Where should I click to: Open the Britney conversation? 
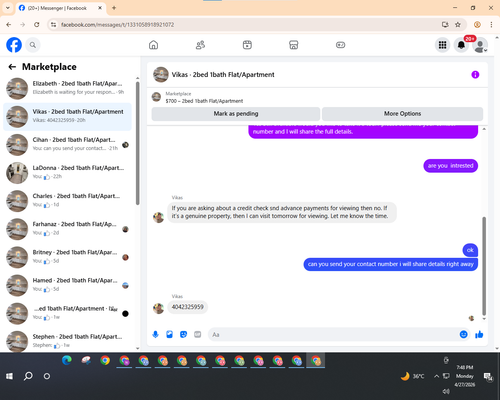click(67, 257)
